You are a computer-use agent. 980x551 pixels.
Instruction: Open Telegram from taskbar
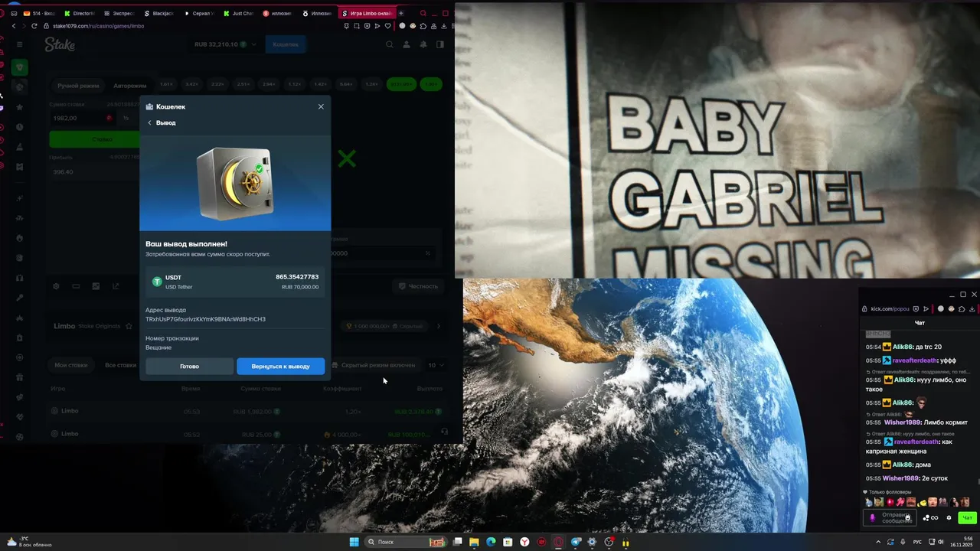click(576, 542)
